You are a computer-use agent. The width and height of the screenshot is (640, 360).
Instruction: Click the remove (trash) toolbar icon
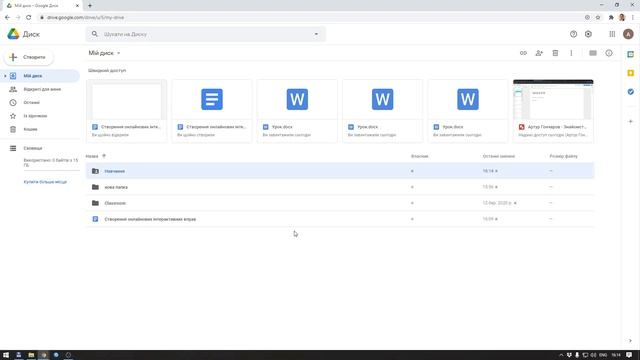point(555,53)
